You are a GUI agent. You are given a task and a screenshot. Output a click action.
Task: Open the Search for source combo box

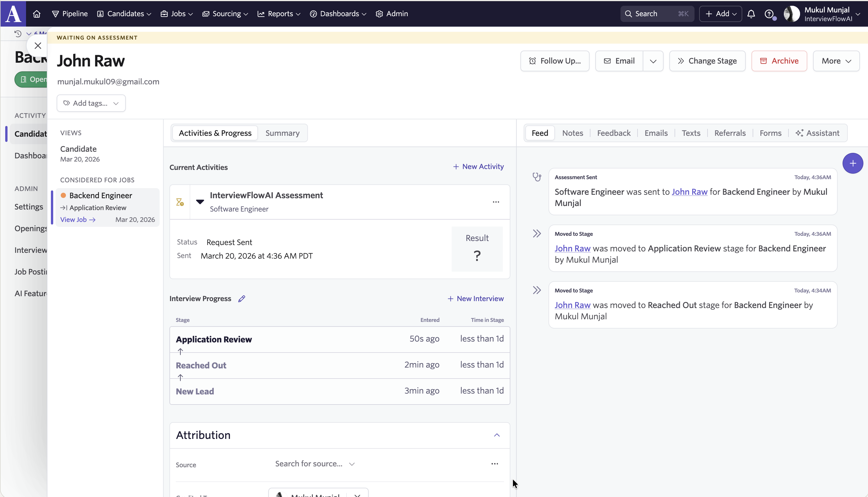tap(315, 463)
